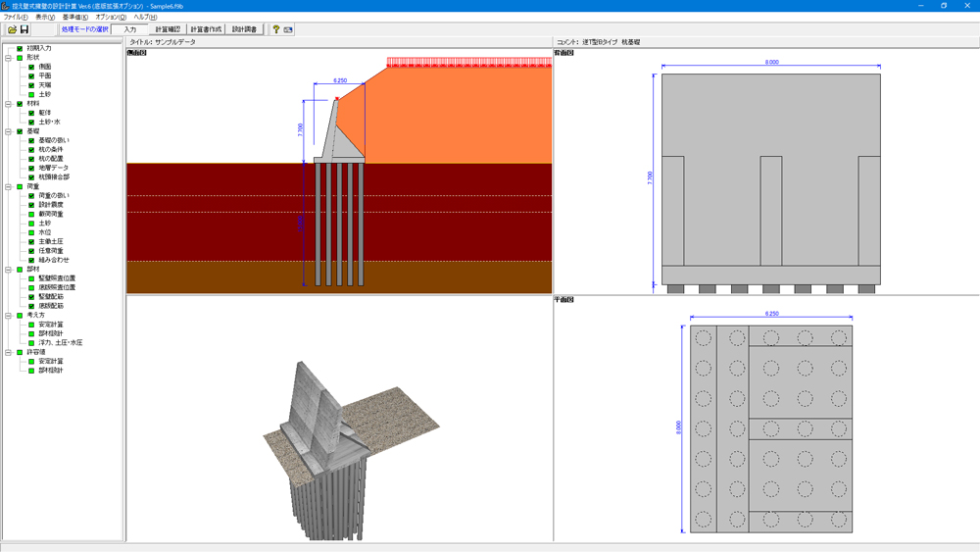Click the open file folder icon
The image size is (980, 552).
(12, 29)
